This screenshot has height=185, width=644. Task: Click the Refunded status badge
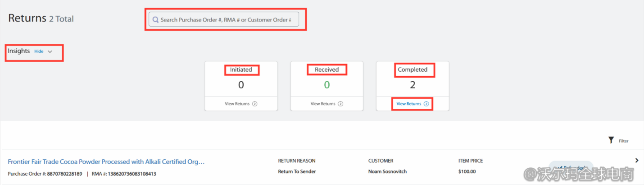point(571,167)
